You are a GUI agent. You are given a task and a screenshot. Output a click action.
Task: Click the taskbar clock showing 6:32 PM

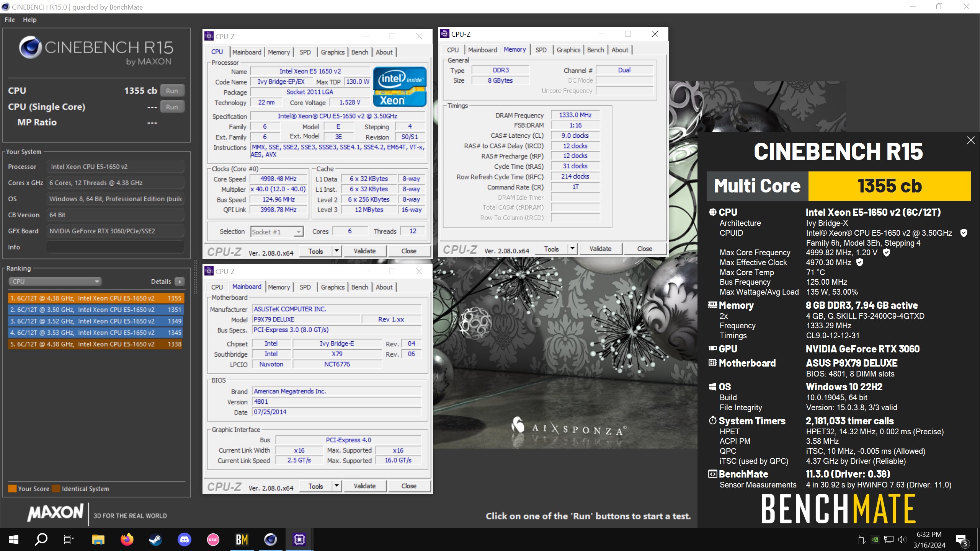click(x=929, y=540)
